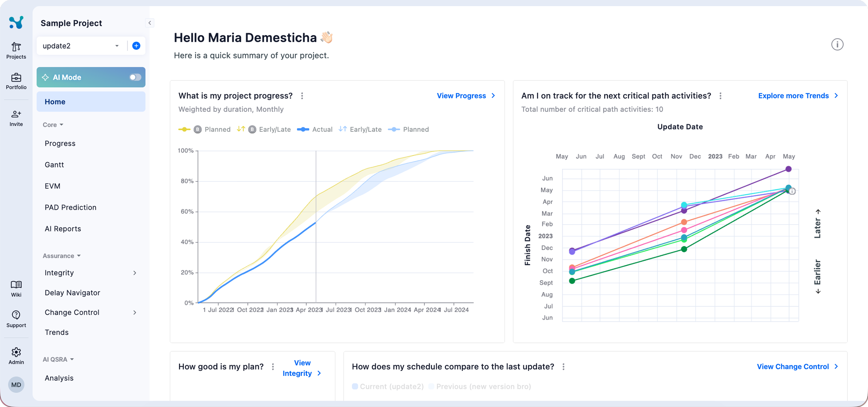Open the PAD Prediction page
The height and width of the screenshot is (407, 868).
[70, 207]
